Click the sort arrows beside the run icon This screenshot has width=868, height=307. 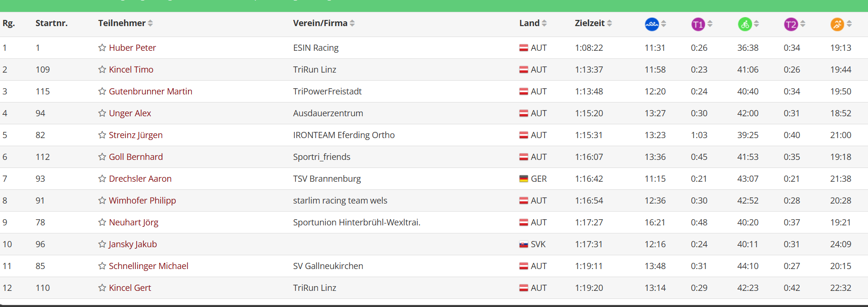[x=849, y=24]
